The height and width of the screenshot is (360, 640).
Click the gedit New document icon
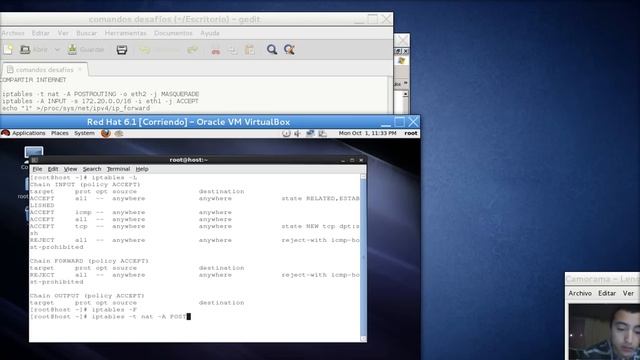pyautogui.click(x=8, y=49)
